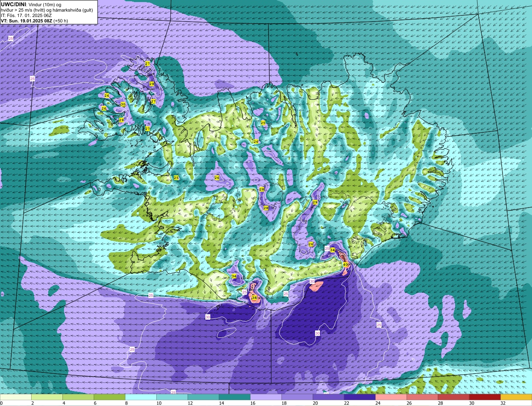Click the color scale tick label '32'
The height and width of the screenshot is (406, 532).
tap(502, 403)
